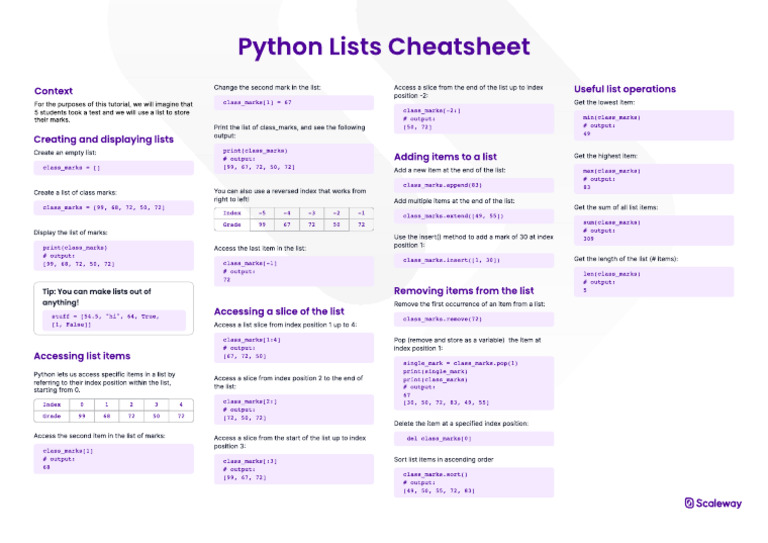Click "Delete the item at a specified index position:"
This screenshot has height=543, width=768.
pos(461,424)
